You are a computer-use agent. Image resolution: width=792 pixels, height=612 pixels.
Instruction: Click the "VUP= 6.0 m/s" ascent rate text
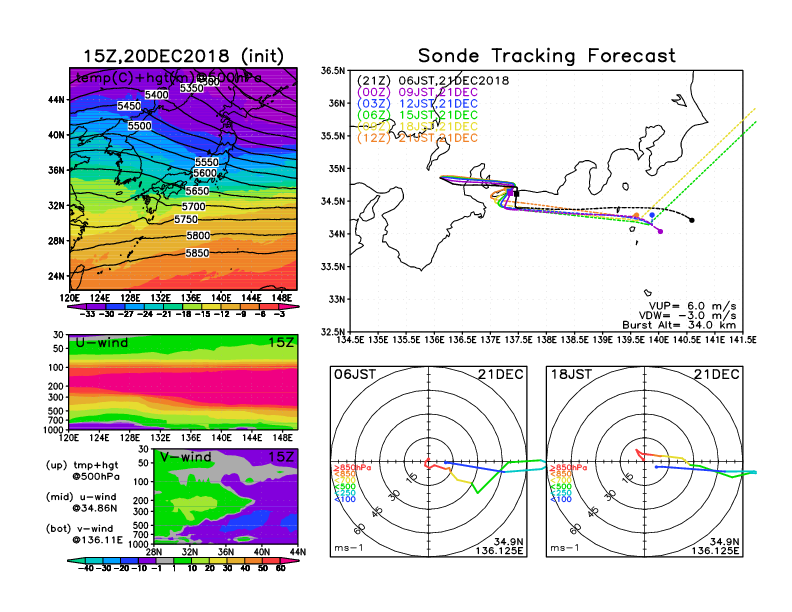coord(692,306)
